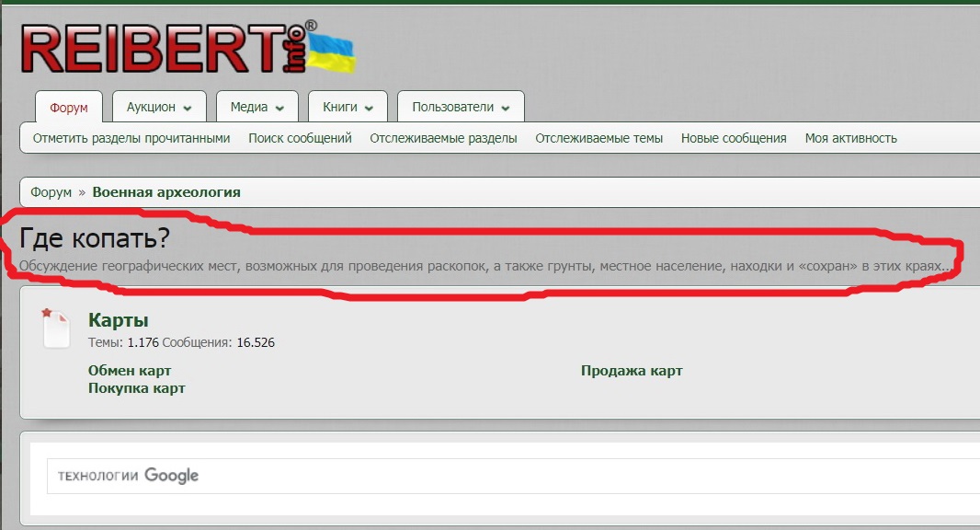The width and height of the screenshot is (980, 530).
Task: Open Отслеживаемые разделы
Action: tap(443, 138)
